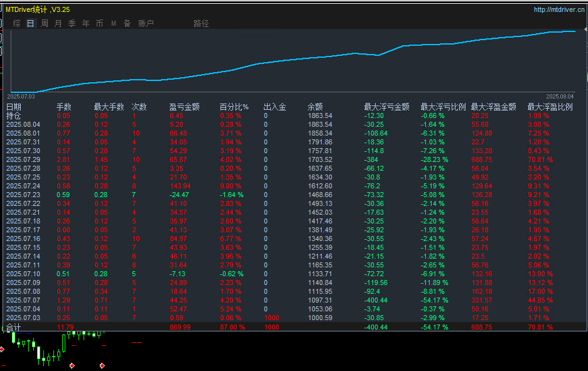Select the 日 daily tab
Screen dimensions: 588x371
click(x=30, y=23)
